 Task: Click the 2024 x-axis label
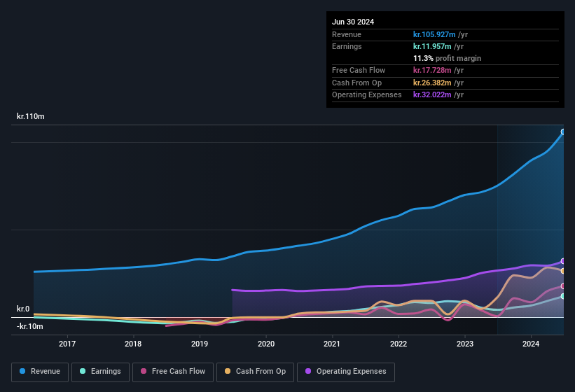pos(531,344)
